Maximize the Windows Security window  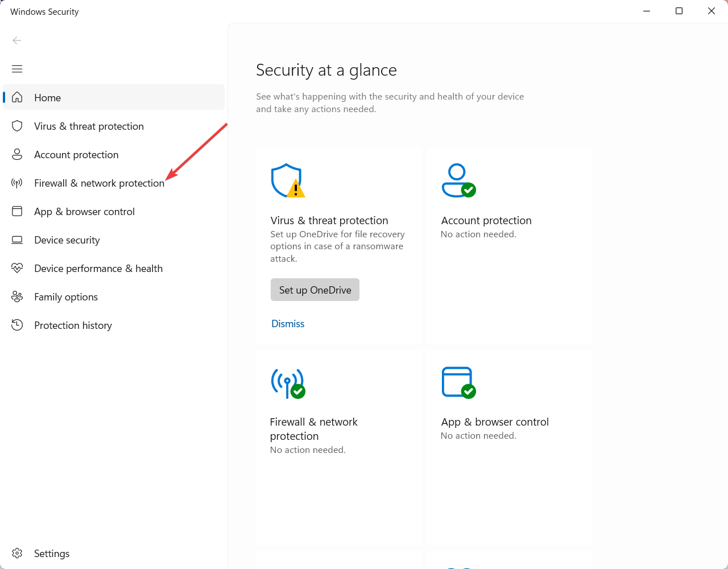click(x=679, y=11)
